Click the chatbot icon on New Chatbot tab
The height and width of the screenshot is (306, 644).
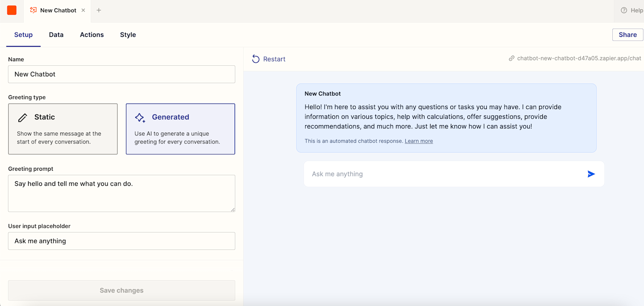(33, 10)
